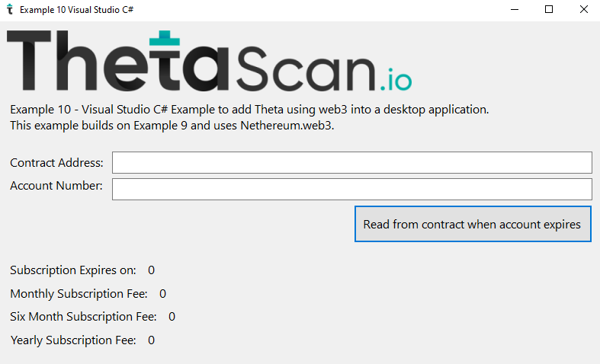Click the window title text in the title bar
Screen dimensions: 600x364
pos(77,10)
